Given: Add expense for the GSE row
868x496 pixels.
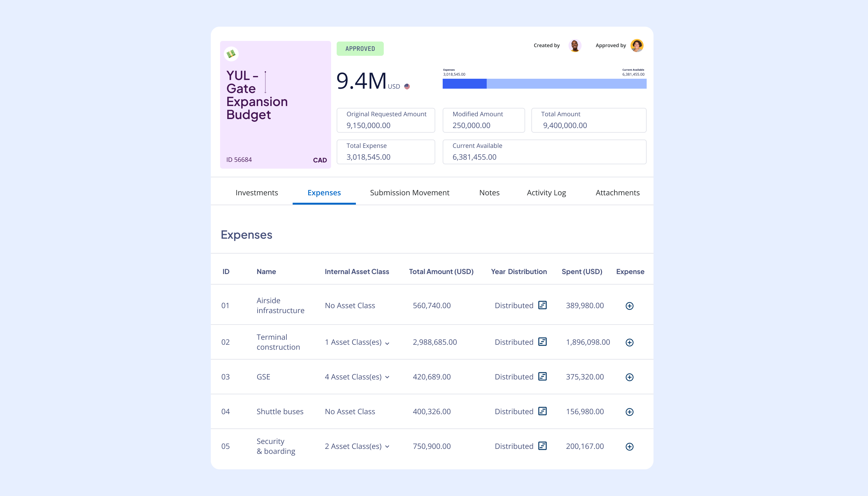Looking at the screenshot, I should click(629, 377).
